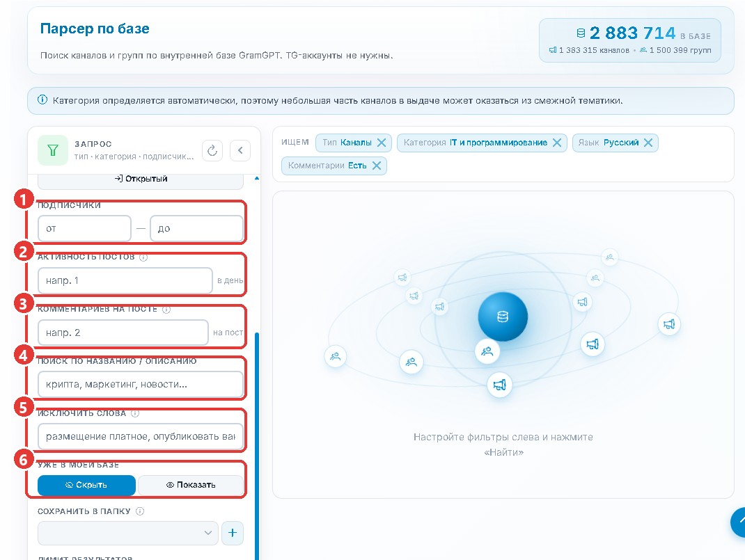This screenshot has height=560, width=745.
Task: Click the green funnel filter icon
Action: point(53,150)
